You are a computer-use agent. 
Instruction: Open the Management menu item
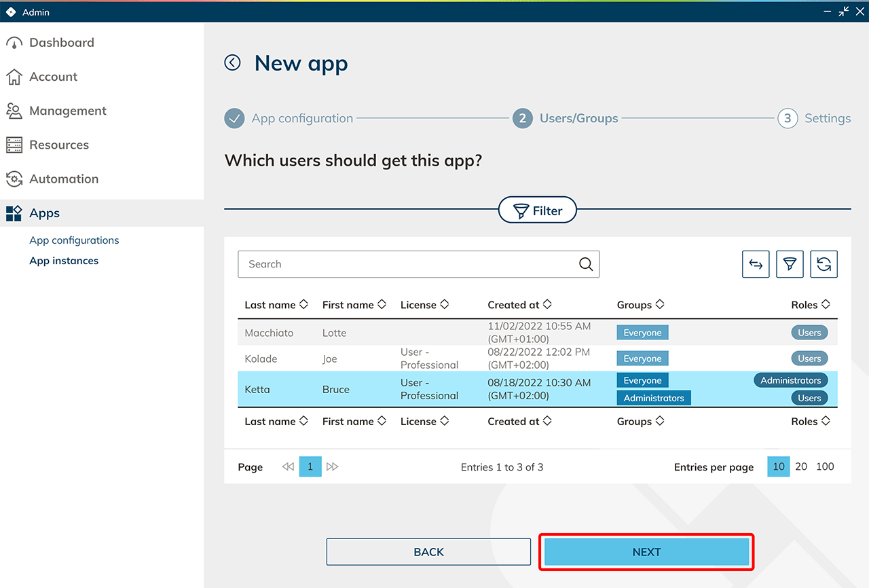(67, 111)
